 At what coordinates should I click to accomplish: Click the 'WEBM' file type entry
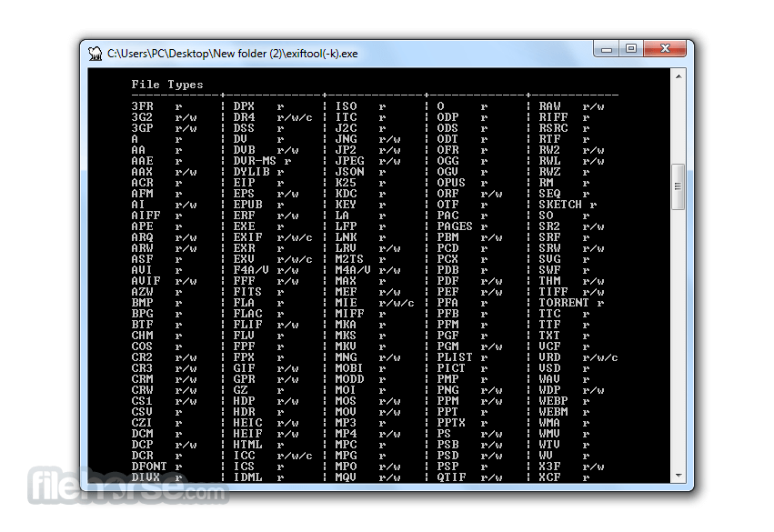click(553, 412)
